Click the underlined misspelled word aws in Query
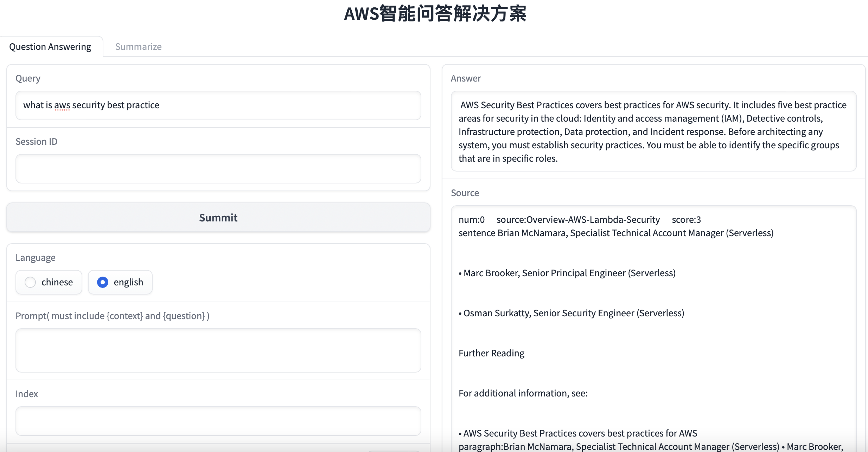868x452 pixels. (x=62, y=105)
